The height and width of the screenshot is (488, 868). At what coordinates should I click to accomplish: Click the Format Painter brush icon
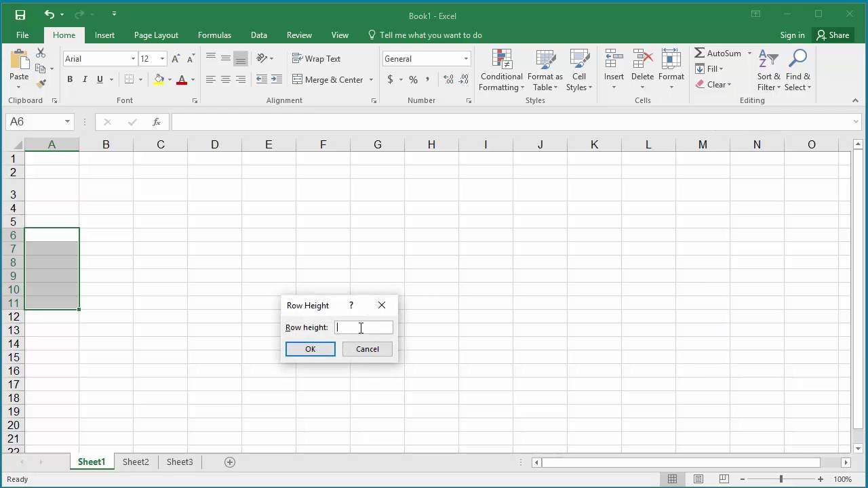point(41,84)
